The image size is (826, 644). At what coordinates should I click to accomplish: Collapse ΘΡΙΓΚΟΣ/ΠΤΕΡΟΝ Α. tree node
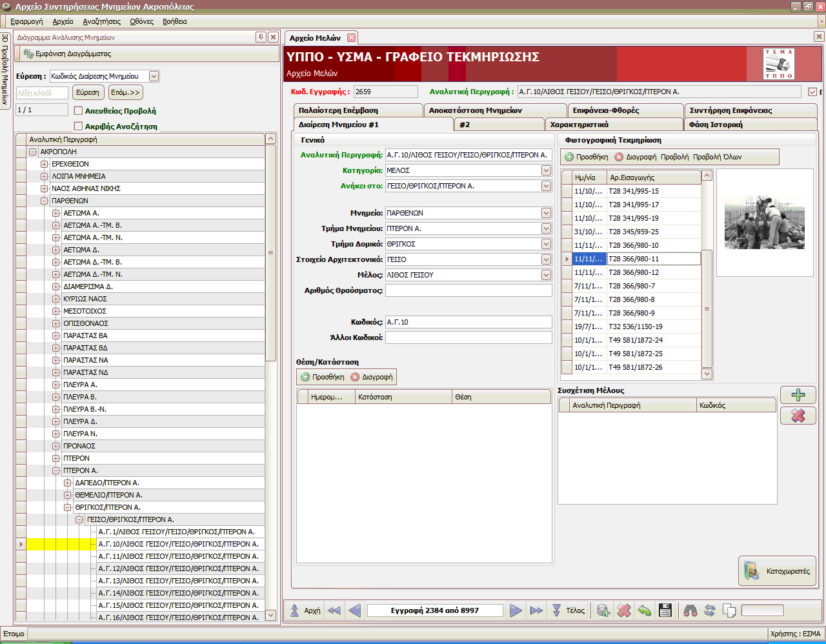pyautogui.click(x=67, y=507)
